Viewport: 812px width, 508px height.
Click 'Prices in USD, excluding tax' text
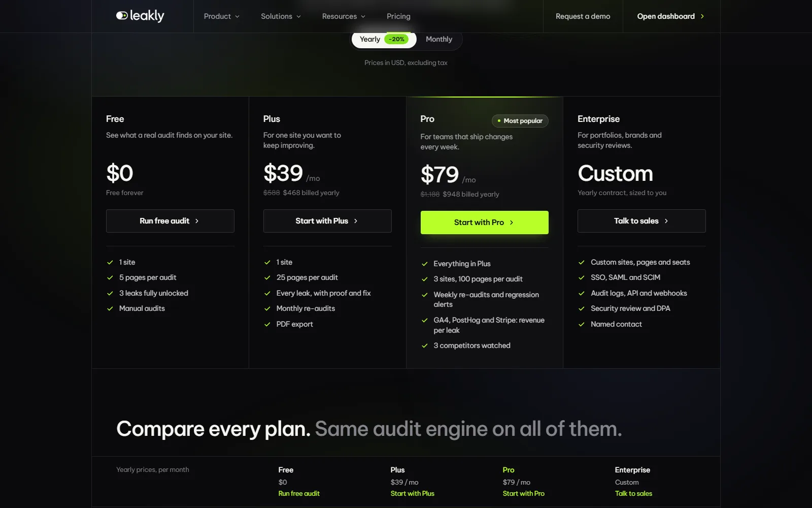pyautogui.click(x=406, y=62)
